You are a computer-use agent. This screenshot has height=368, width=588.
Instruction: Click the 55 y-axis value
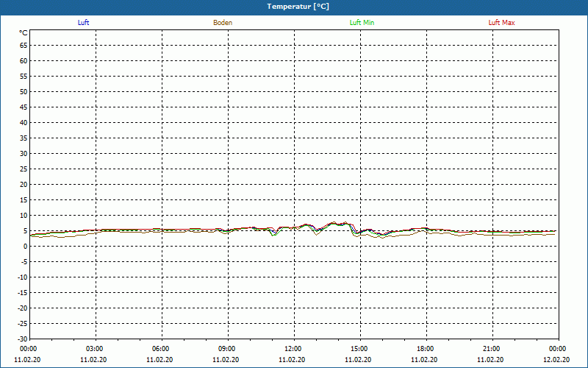pyautogui.click(x=24, y=77)
